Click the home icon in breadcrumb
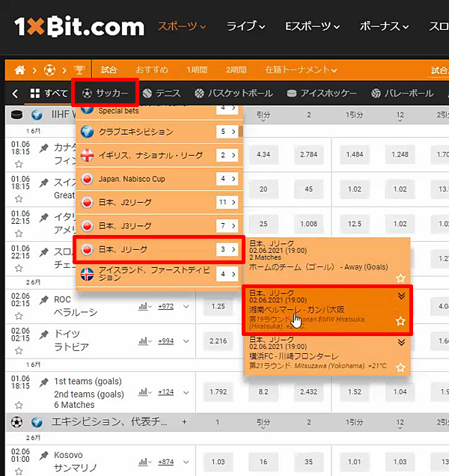This screenshot has height=476, width=449. [x=19, y=70]
